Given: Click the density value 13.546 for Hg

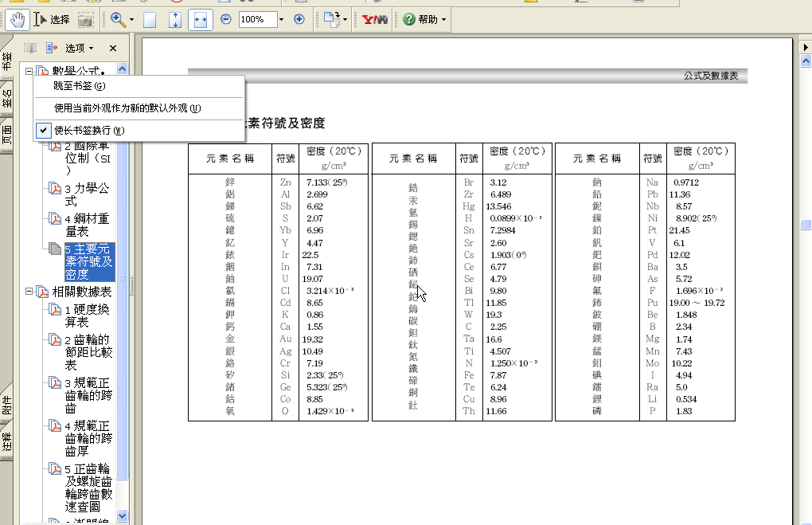Looking at the screenshot, I should click(x=498, y=206).
